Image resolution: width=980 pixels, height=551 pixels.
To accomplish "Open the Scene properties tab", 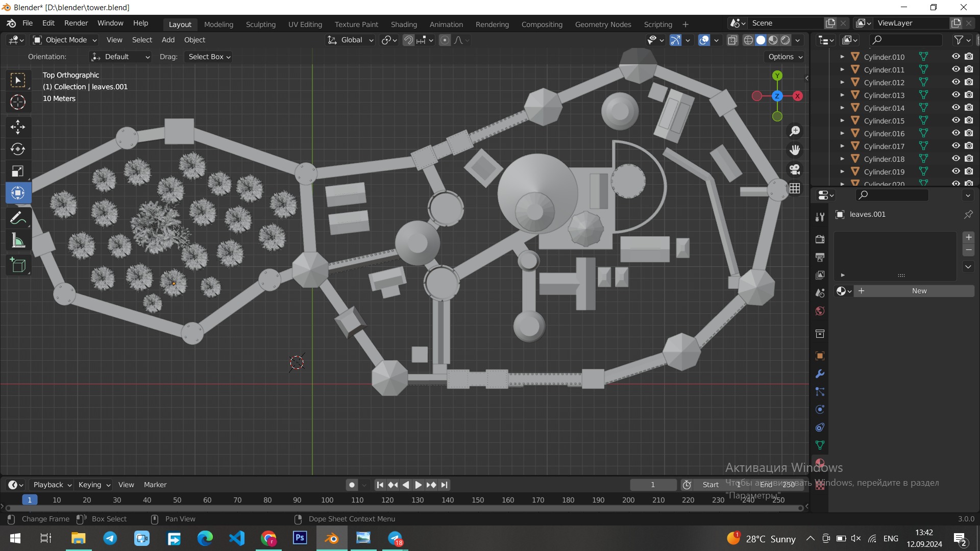I will (x=820, y=293).
